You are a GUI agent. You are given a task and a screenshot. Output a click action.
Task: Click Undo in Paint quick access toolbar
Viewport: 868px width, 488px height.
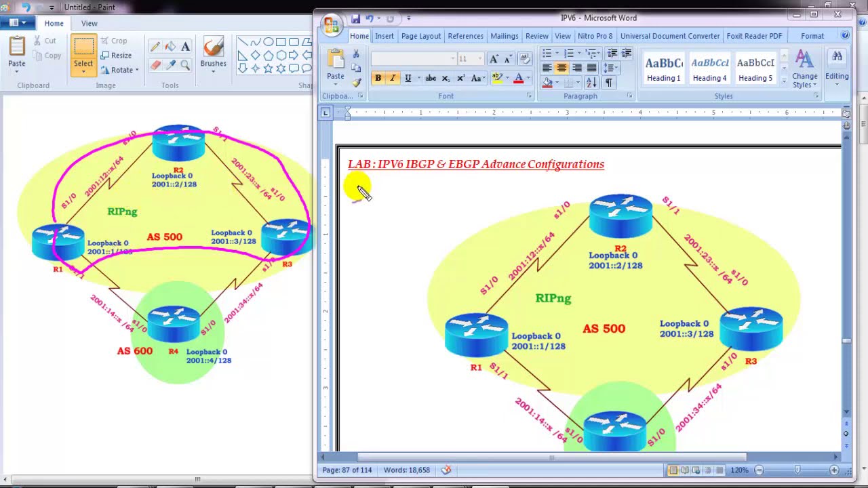pos(26,7)
